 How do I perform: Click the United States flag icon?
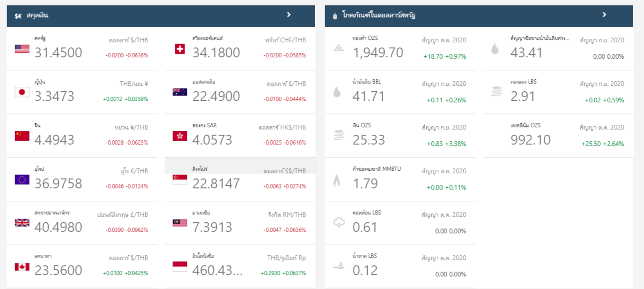[22, 49]
